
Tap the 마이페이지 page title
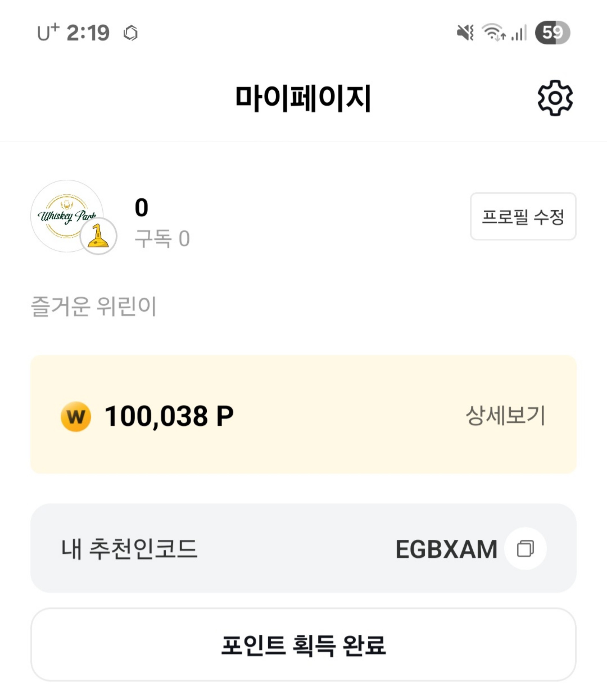click(303, 99)
